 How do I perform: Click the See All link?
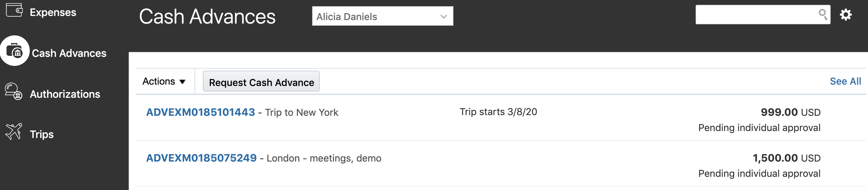(x=845, y=81)
